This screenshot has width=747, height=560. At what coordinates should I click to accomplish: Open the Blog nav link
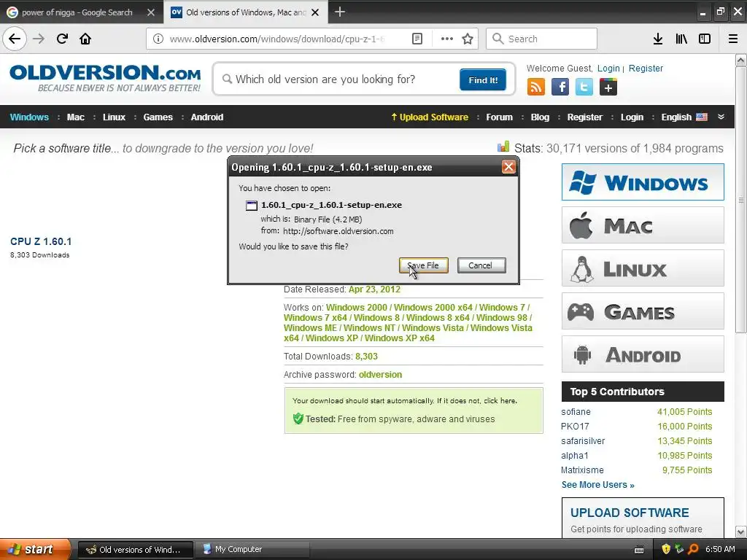540,117
